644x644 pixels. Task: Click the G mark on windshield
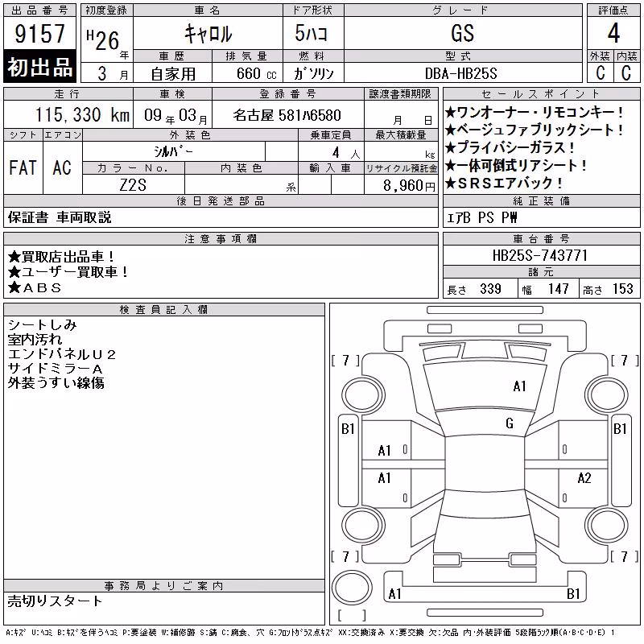510,423
